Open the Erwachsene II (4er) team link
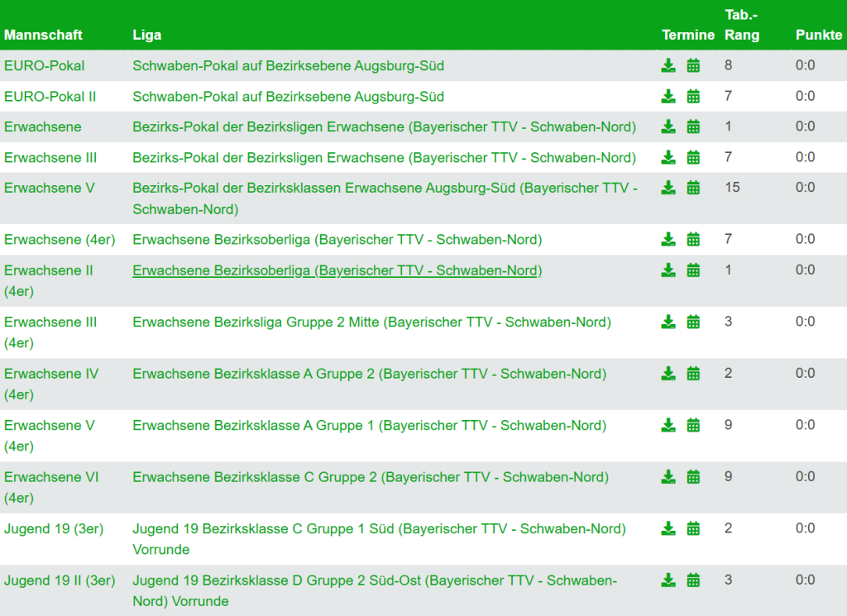Screen dimensions: 847x616 pyautogui.click(x=49, y=281)
